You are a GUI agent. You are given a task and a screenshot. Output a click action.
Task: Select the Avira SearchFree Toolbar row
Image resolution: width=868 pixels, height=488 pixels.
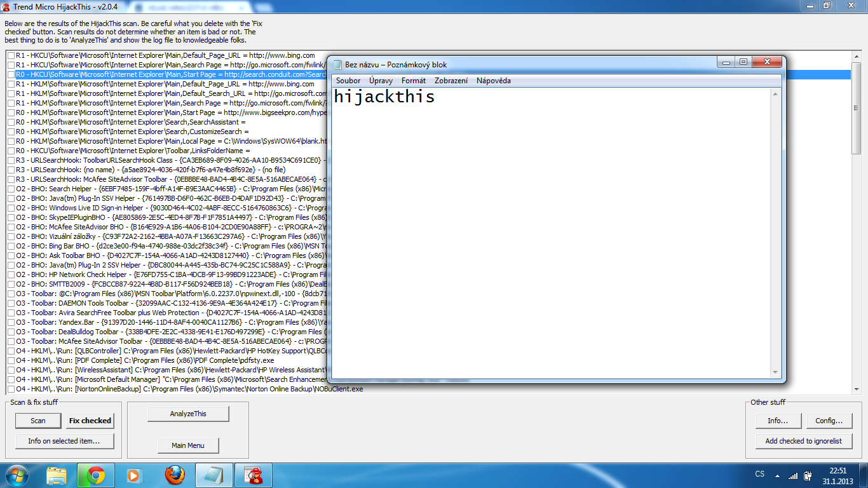point(170,313)
